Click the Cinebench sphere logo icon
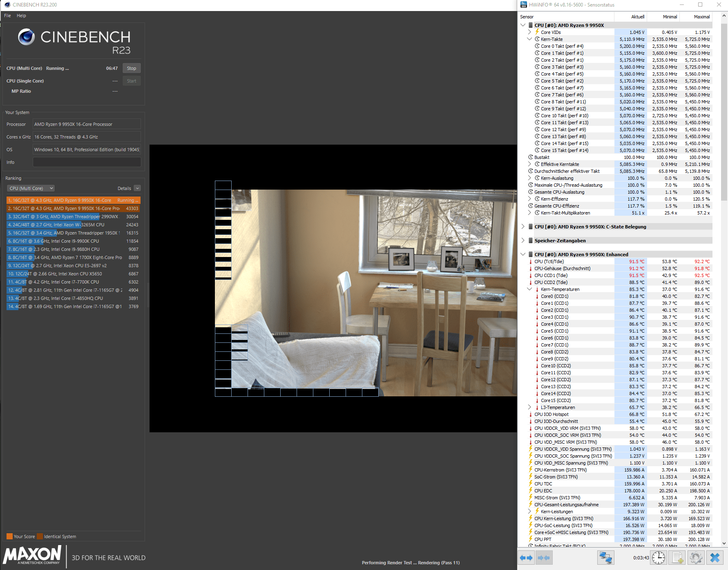Image resolution: width=728 pixels, height=570 pixels. click(x=27, y=37)
